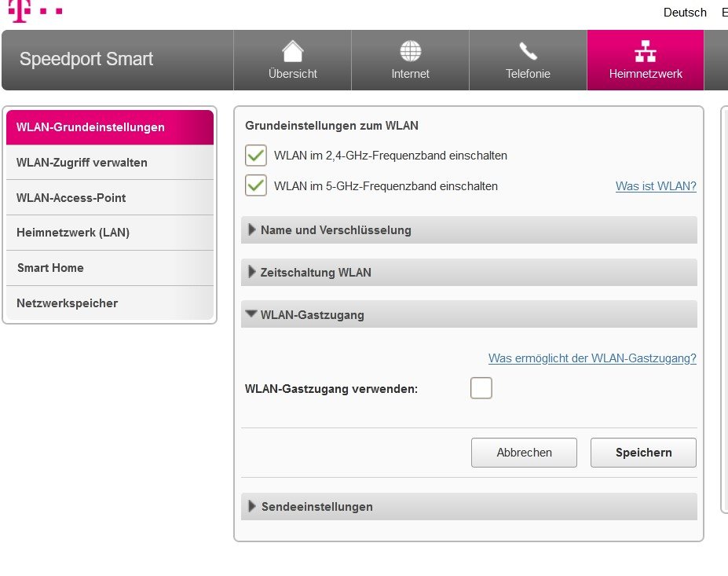Enable the WLAN-Gastzugang verwenden checkbox
This screenshot has height=576, width=728.
(x=481, y=388)
